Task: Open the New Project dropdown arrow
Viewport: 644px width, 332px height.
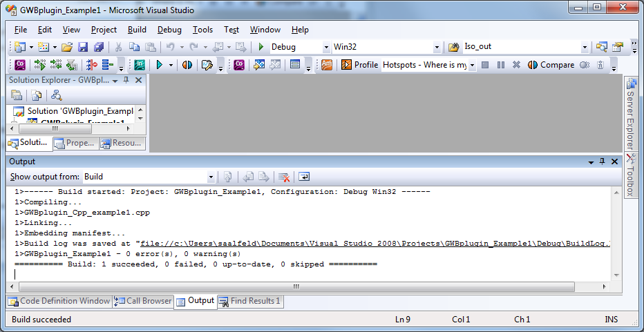Action: 31,47
